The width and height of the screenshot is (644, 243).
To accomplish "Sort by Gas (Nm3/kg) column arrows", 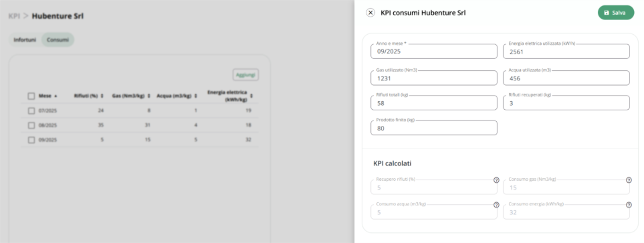I will coord(149,96).
